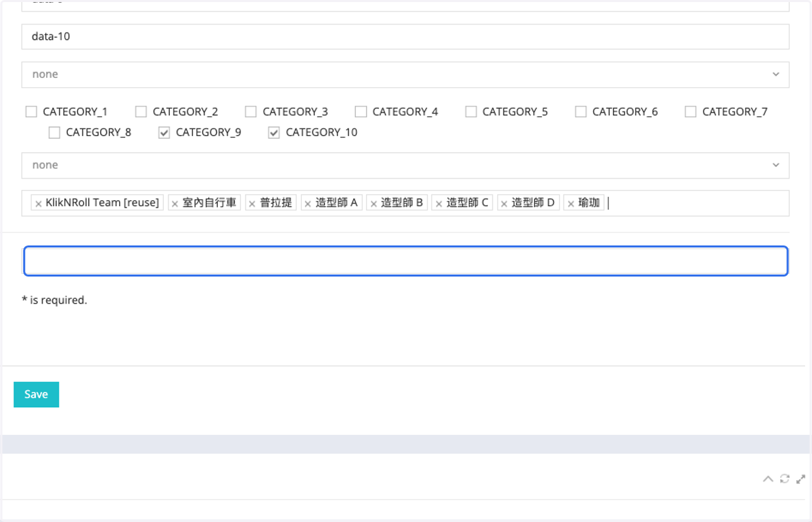Viewport: 812px width, 522px height.
Task: Open the none dropdown below data-10
Action: 405,74
